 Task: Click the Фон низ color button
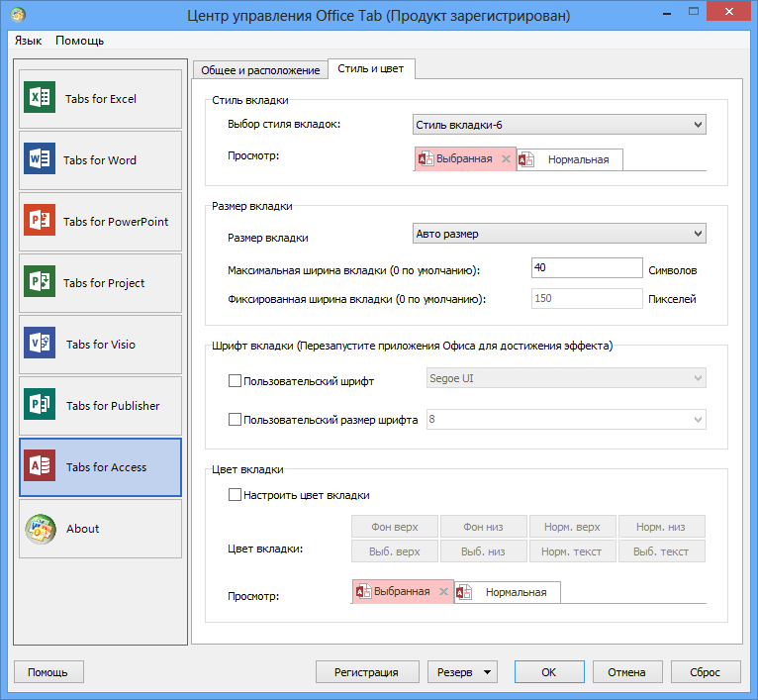484,527
